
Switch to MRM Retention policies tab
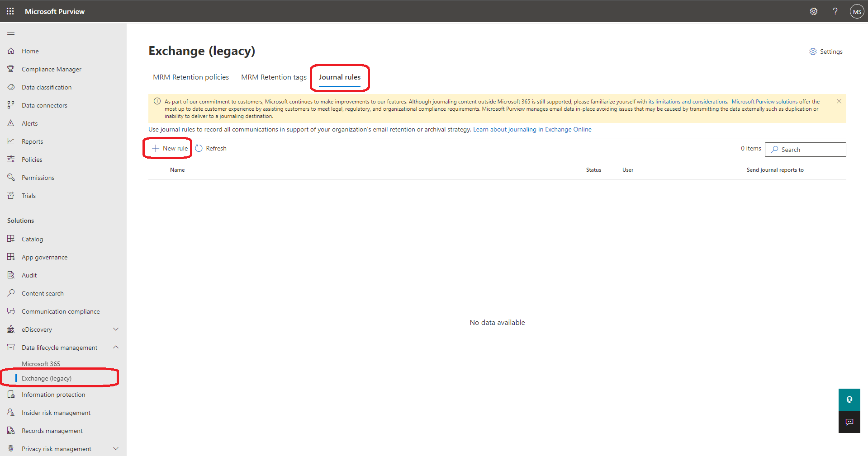point(190,77)
